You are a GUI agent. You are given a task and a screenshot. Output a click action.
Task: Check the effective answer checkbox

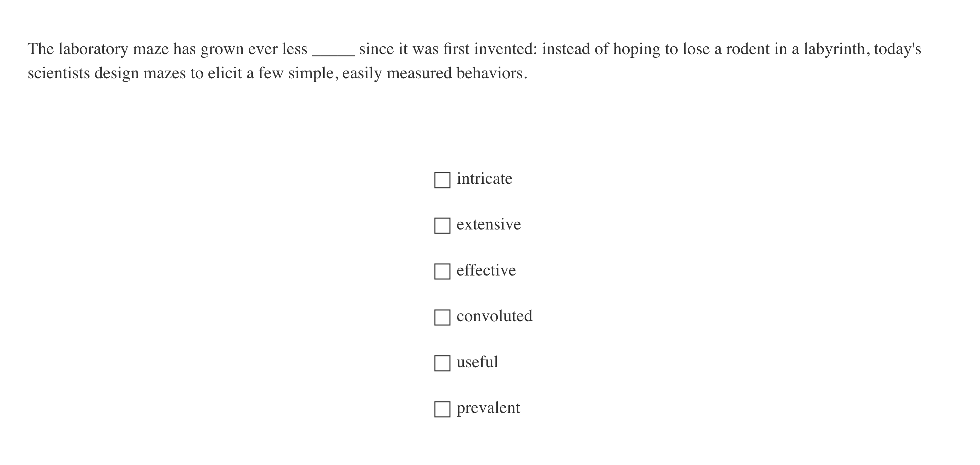click(x=442, y=271)
